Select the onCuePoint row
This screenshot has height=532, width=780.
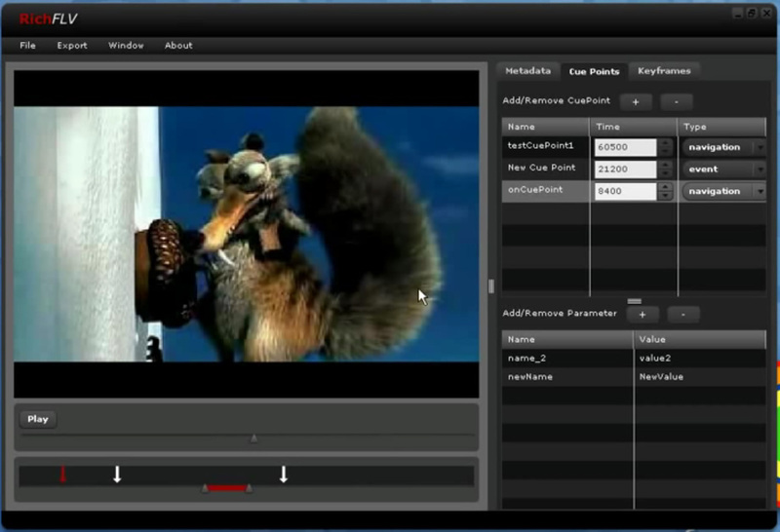click(634, 191)
